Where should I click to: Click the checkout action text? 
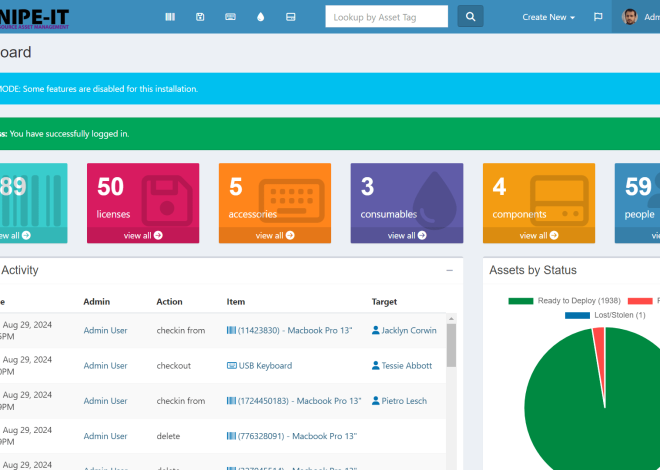point(174,366)
